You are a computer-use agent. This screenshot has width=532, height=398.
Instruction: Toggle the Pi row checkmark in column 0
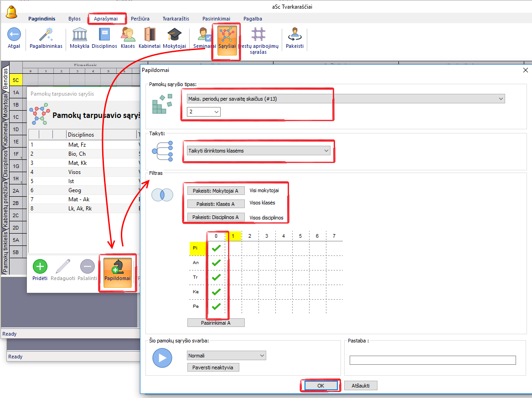(x=217, y=248)
